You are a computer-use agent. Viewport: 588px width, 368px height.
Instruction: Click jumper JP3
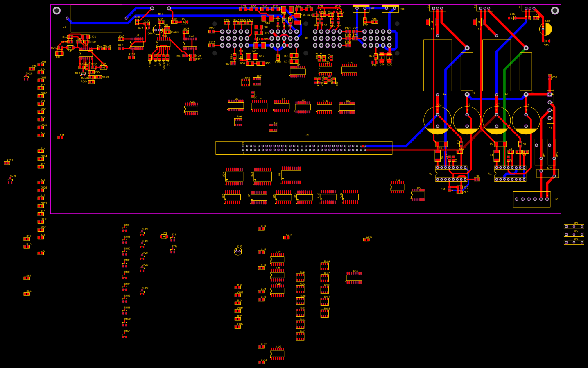point(574,242)
